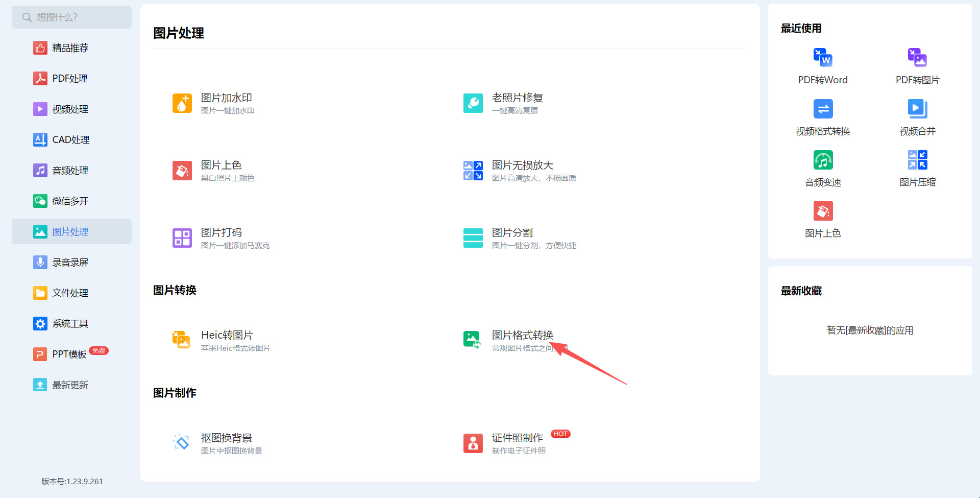Screen dimensions: 980x498
Task: Click the description '苹果Heic格式转图片'
Action: coord(236,348)
